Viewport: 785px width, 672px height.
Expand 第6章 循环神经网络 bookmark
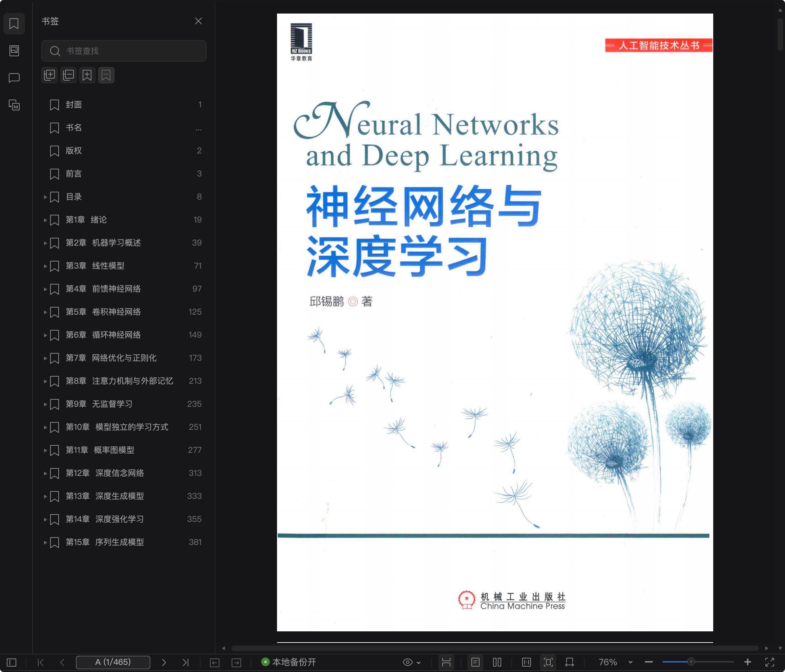[x=45, y=335]
